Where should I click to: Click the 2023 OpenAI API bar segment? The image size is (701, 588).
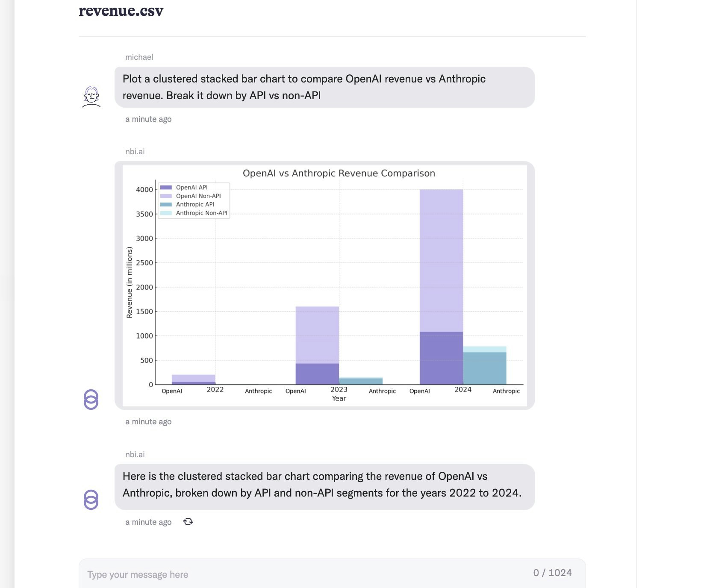click(x=317, y=374)
